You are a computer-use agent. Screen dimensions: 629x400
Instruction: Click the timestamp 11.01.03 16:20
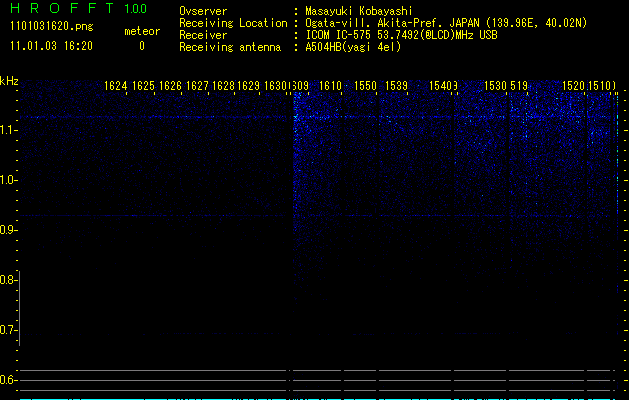coord(51,46)
